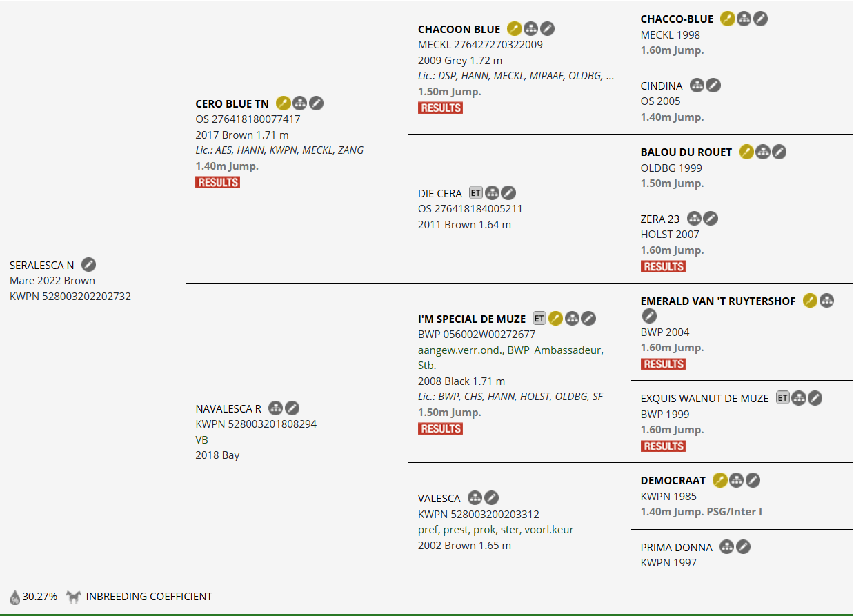Open pedigree tree icon for Chacoon Blue
Image resolution: width=854 pixels, height=616 pixels.
coord(530,29)
